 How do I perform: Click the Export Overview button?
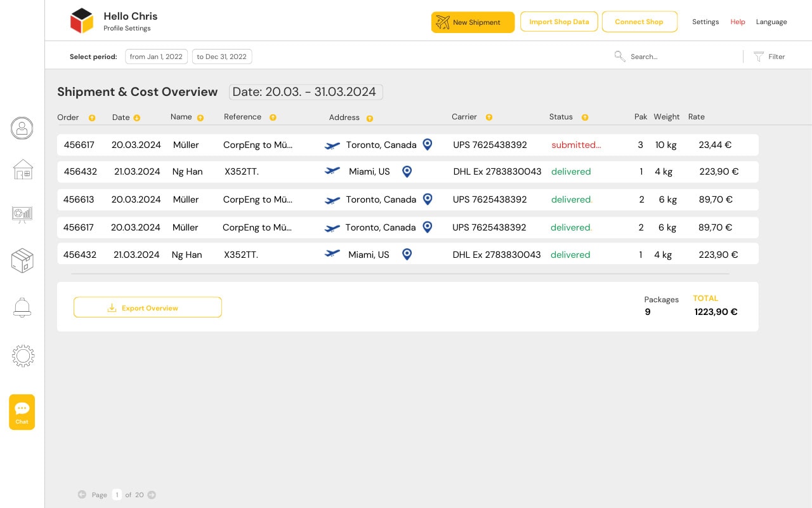[148, 307]
